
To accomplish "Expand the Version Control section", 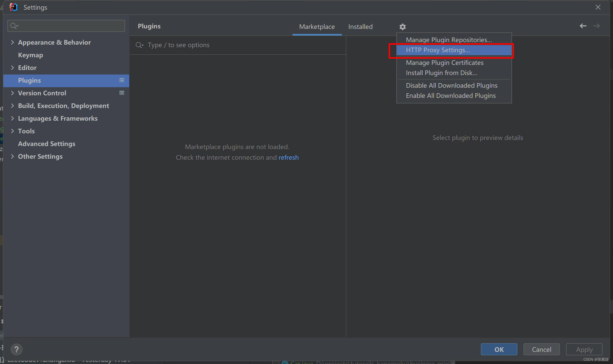I will coord(12,93).
